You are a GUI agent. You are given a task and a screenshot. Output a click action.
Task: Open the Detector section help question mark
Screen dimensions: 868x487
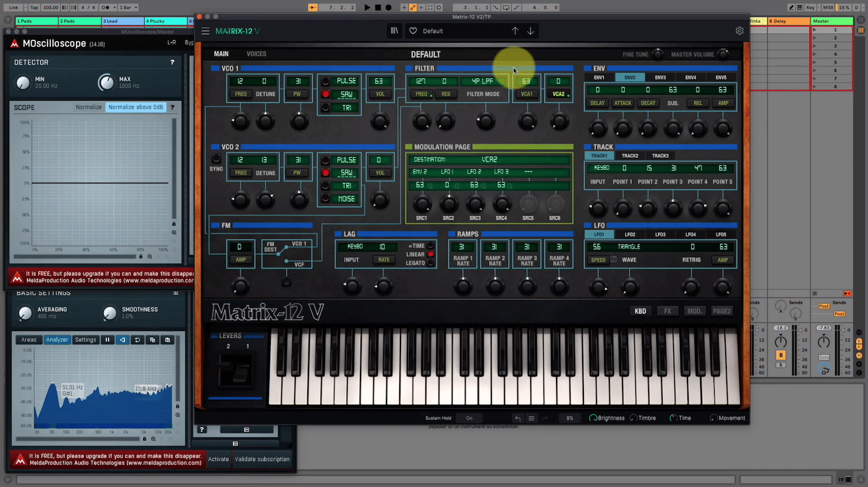point(172,62)
